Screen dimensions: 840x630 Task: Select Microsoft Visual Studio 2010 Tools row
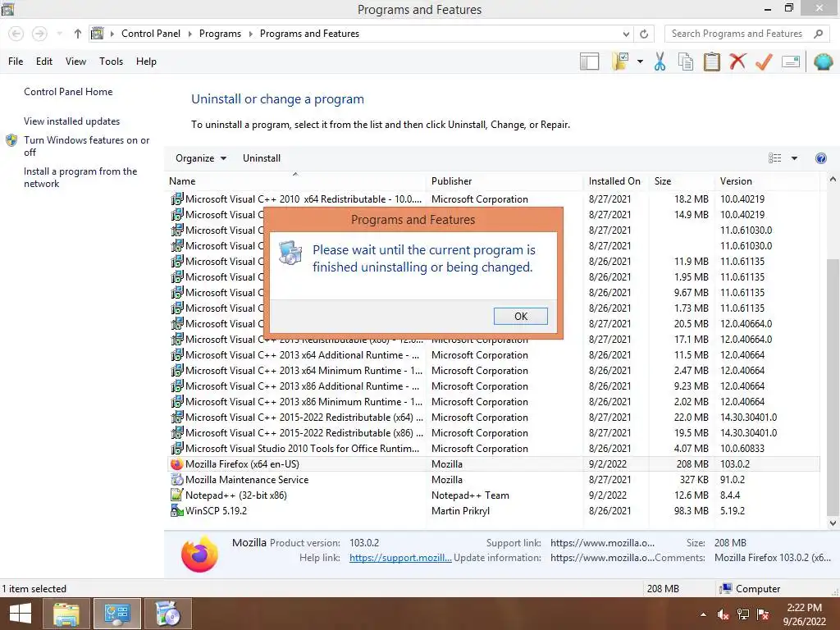(x=494, y=449)
